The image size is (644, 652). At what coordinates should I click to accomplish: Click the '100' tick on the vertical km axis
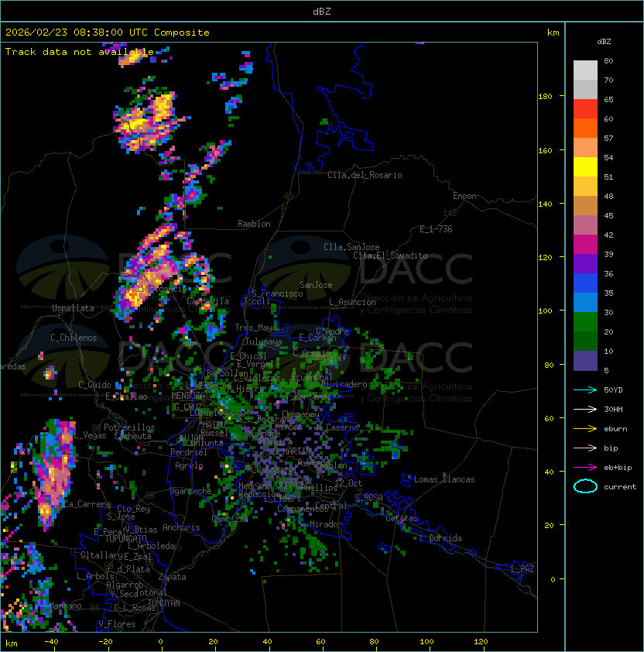[x=545, y=311]
